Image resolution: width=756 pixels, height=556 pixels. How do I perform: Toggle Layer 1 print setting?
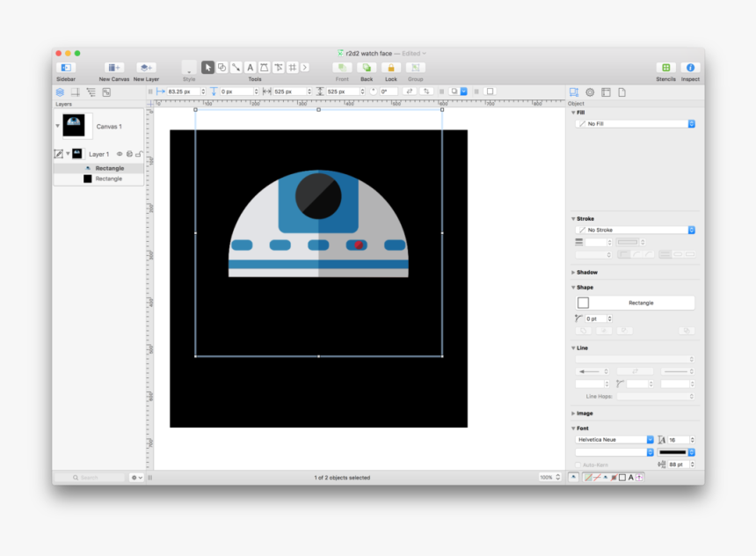coord(129,154)
